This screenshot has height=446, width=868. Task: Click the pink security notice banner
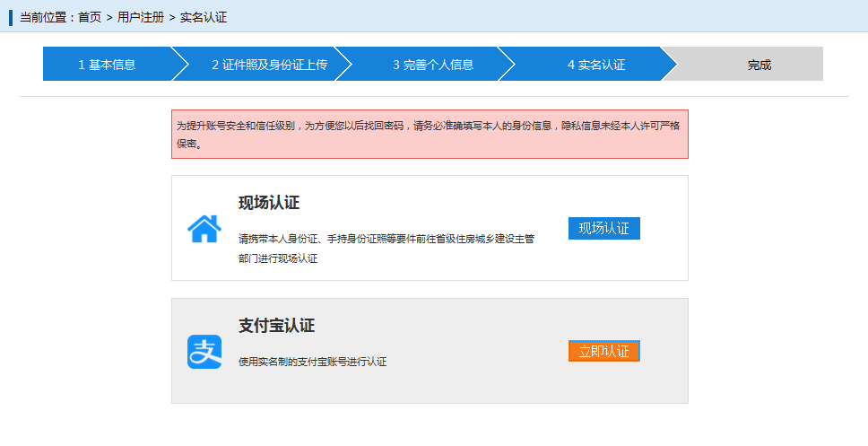point(430,135)
